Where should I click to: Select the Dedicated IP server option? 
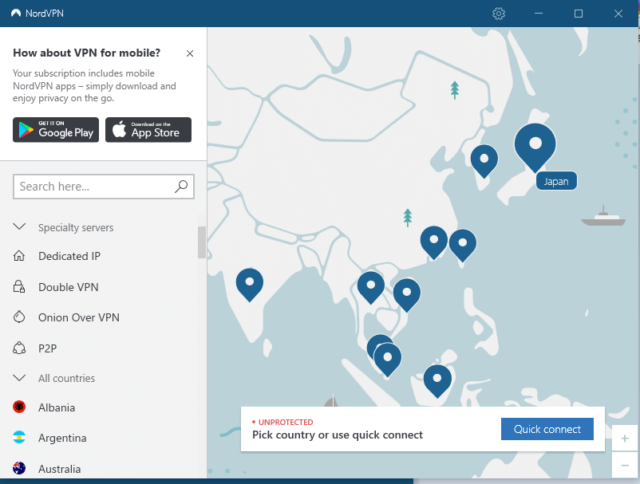tap(69, 256)
